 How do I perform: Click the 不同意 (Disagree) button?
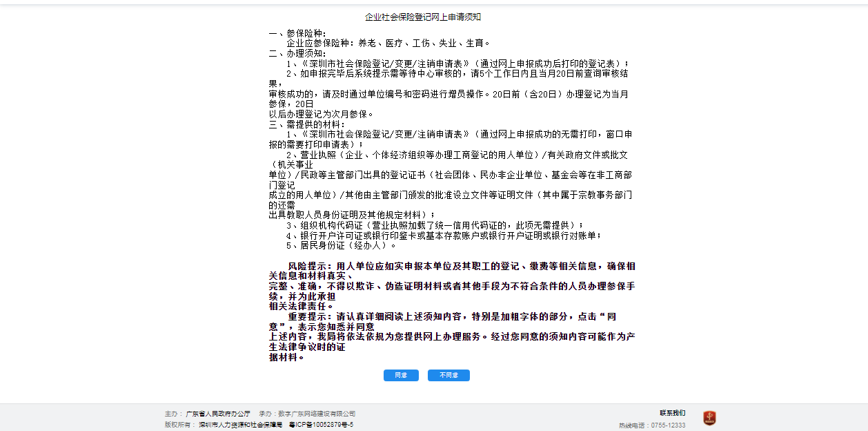pos(448,375)
